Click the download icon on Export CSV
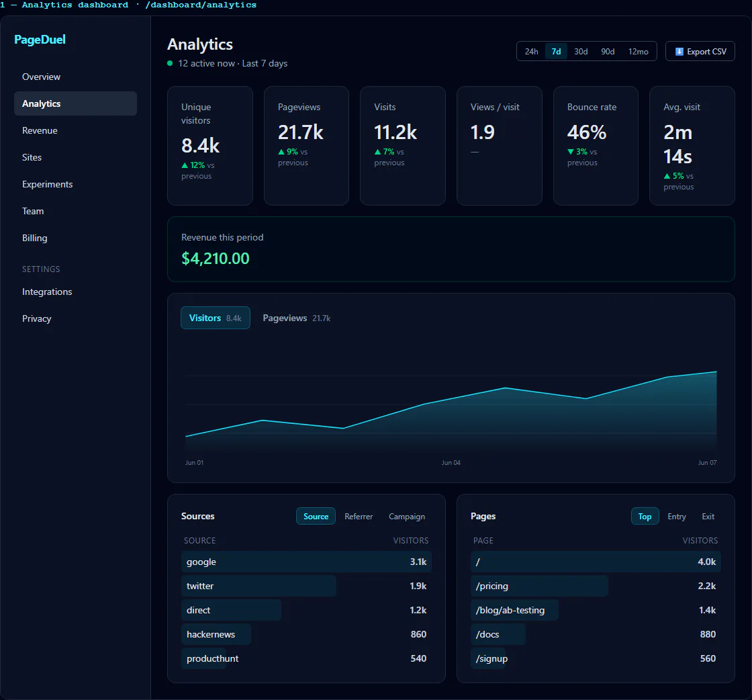Screen dimensions: 752x700 coord(679,51)
